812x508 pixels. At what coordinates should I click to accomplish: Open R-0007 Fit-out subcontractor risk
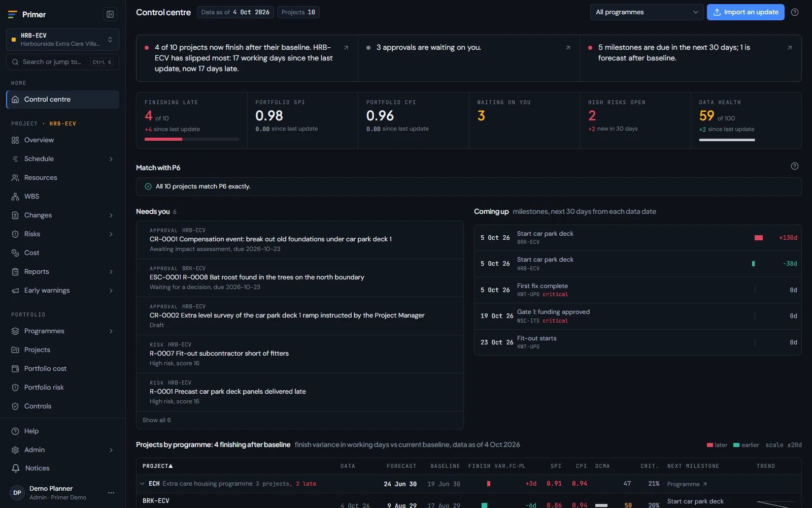pos(300,354)
